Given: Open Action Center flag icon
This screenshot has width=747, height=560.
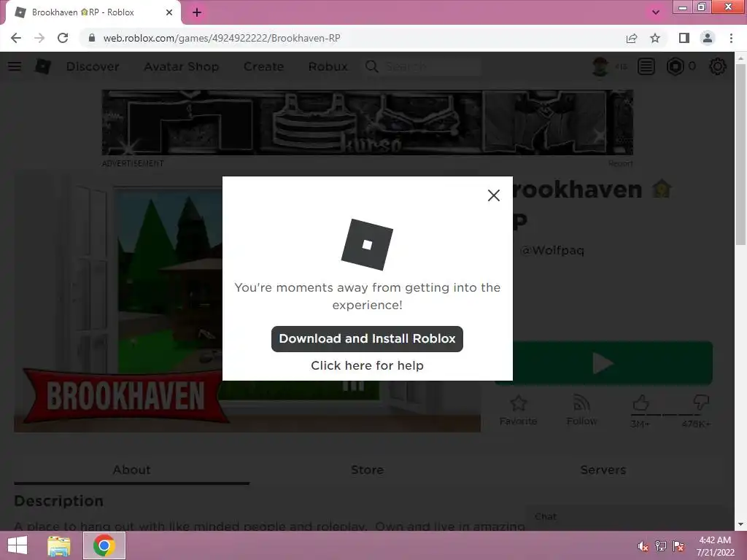Looking at the screenshot, I should pyautogui.click(x=678, y=546).
